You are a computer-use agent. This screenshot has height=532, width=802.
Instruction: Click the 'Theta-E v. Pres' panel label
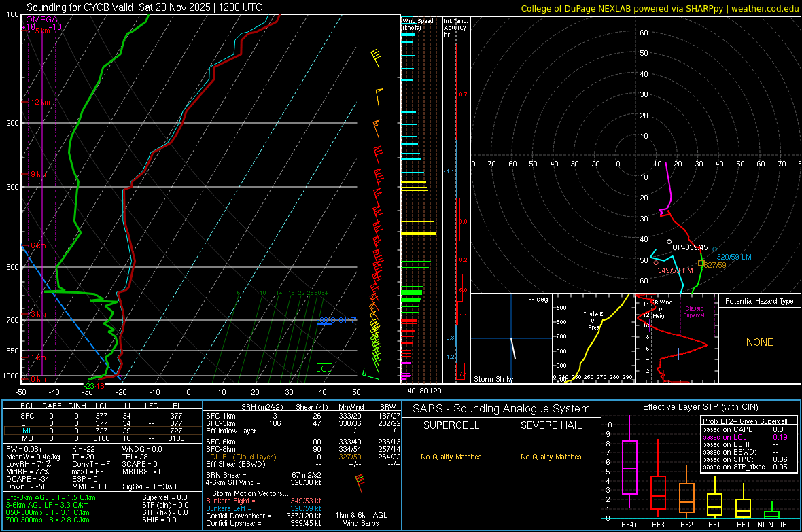pyautogui.click(x=593, y=320)
